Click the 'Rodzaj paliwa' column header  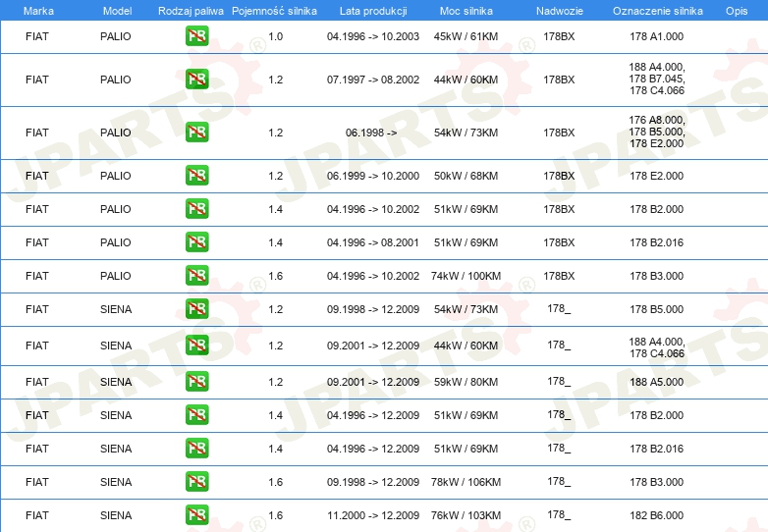point(191,11)
